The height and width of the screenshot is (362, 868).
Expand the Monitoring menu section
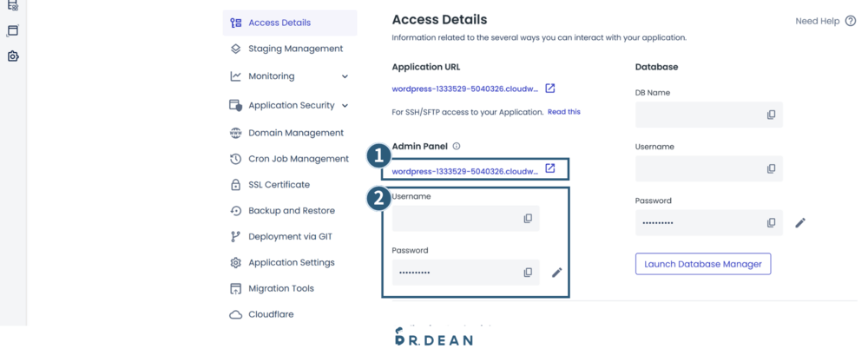(x=345, y=76)
